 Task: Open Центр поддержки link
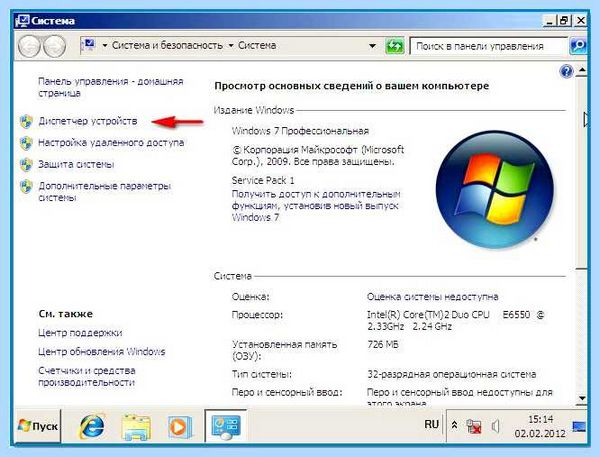pos(80,333)
